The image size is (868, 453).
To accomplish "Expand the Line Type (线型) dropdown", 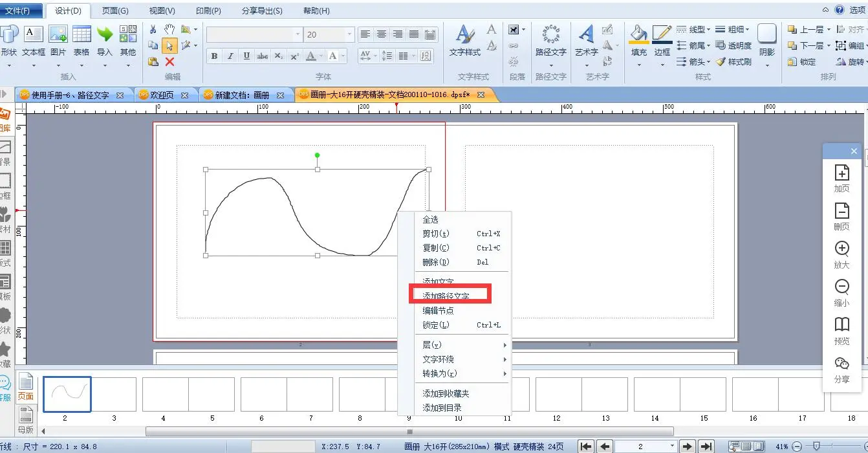I will pos(708,29).
